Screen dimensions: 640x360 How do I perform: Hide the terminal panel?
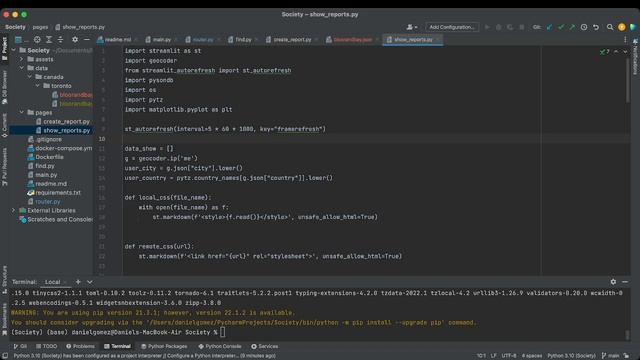[625, 282]
